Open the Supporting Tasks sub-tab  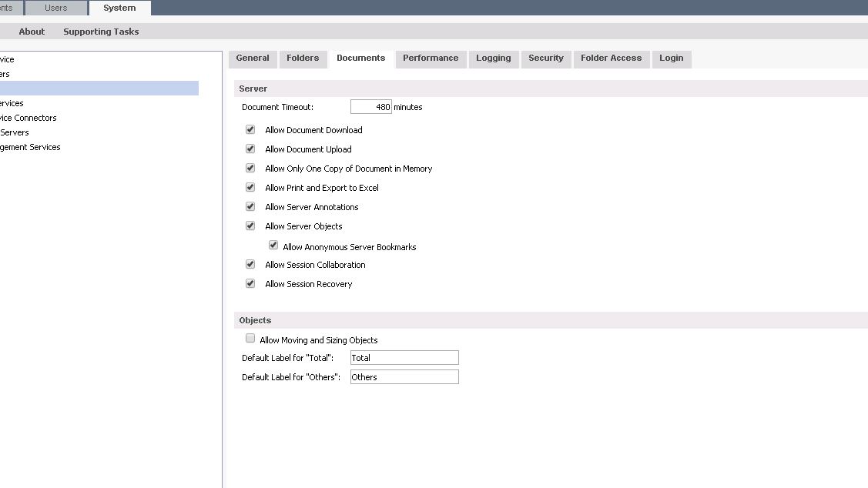(x=101, y=32)
